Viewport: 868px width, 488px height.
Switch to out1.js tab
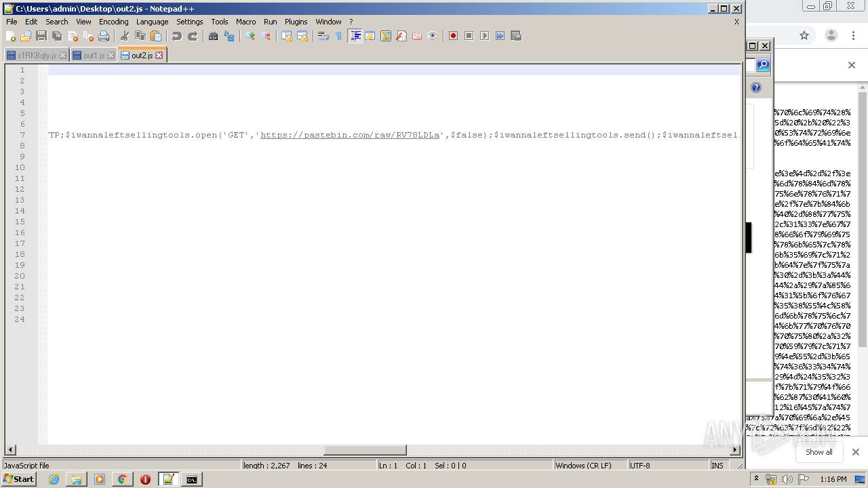tap(93, 56)
